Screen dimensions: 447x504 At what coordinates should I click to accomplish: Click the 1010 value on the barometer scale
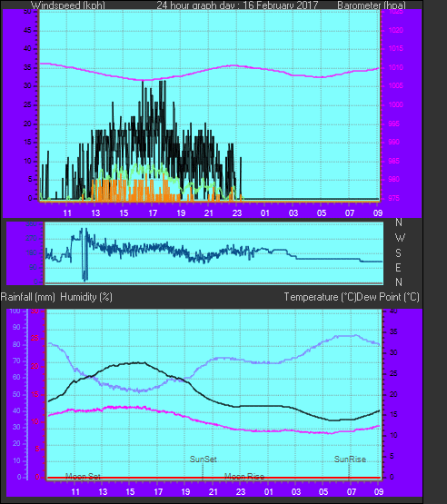[x=395, y=67]
